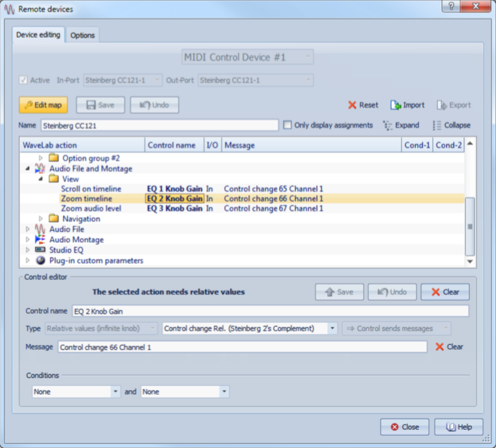
Task: Select the Zoom timeline action
Action: [x=87, y=199]
